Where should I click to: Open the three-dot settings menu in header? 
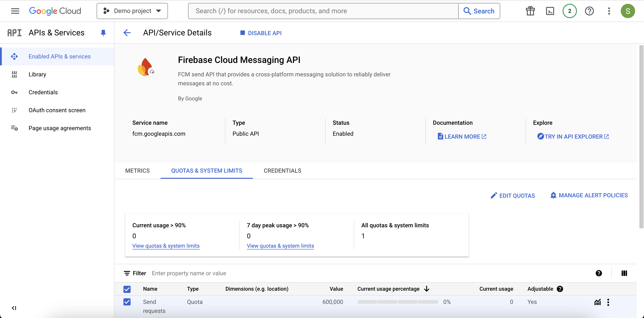[609, 11]
